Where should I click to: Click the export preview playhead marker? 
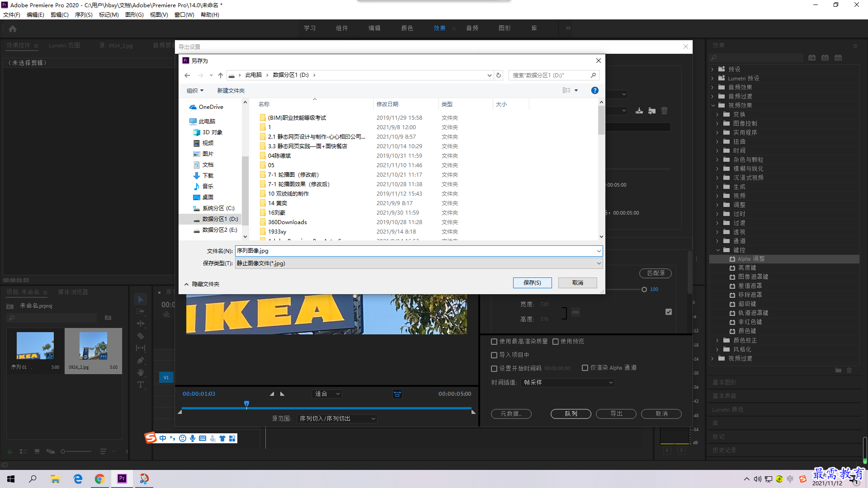coord(246,404)
